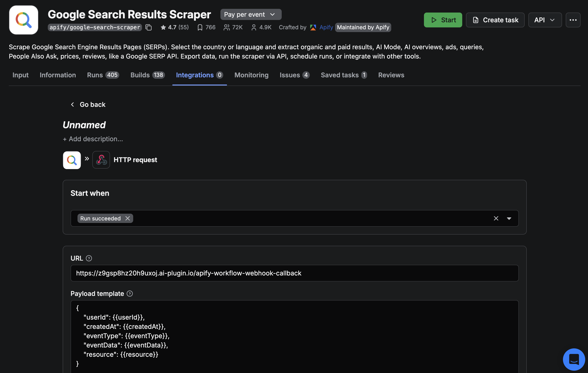Click the Create task button
Screen dimensions: 588x373
pos(495,20)
